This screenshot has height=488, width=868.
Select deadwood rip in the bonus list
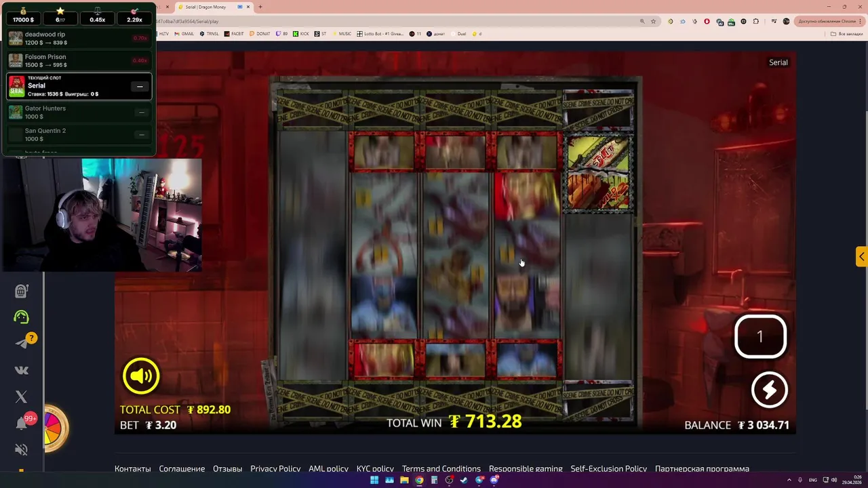tap(79, 38)
